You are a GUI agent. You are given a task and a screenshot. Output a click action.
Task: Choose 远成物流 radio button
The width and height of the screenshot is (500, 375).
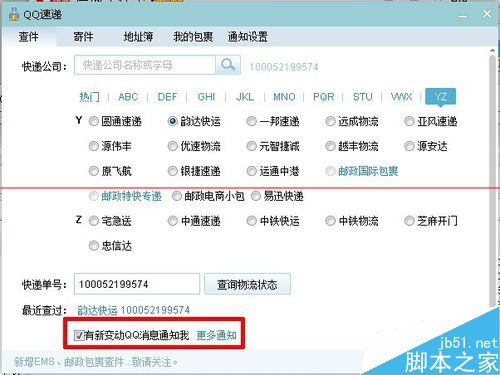(x=330, y=121)
